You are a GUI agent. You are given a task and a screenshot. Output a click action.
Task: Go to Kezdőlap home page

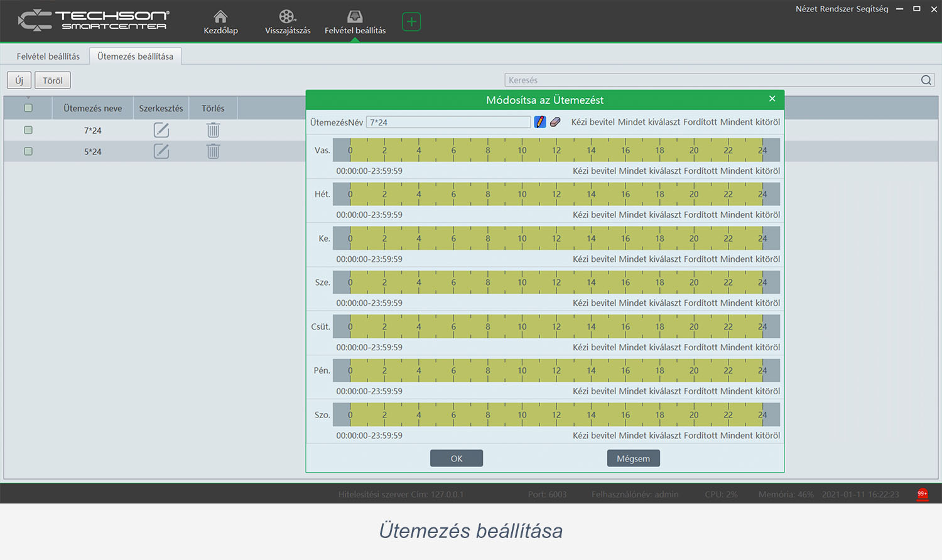[220, 22]
